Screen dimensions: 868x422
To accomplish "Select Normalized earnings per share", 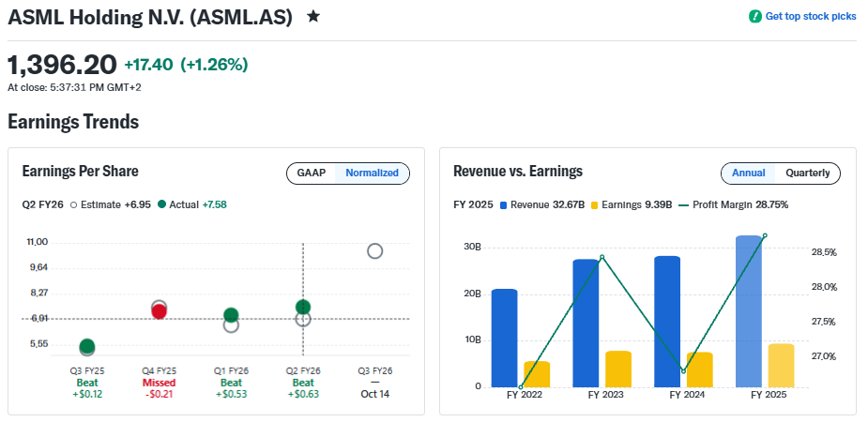I will click(x=372, y=173).
